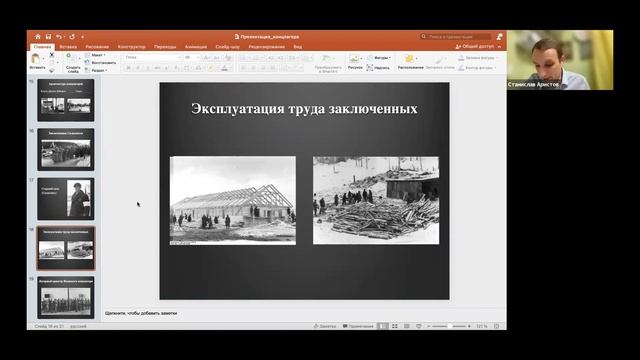Zoom in with the plus button

point(469,326)
